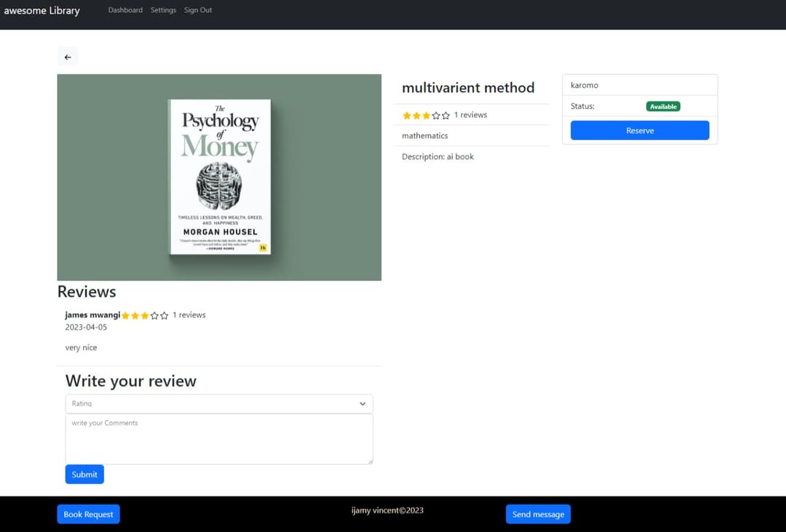786x532 pixels.
Task: Click the back arrow navigation icon
Action: (67, 56)
